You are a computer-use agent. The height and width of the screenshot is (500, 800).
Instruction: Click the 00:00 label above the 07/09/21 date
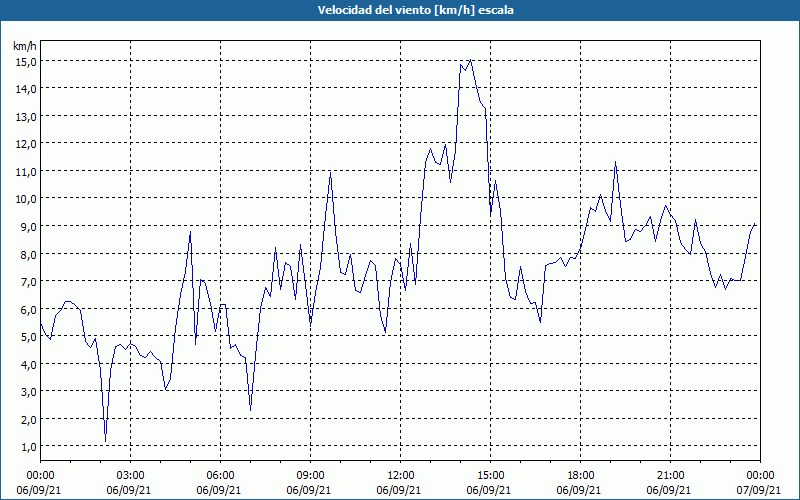[x=760, y=476]
